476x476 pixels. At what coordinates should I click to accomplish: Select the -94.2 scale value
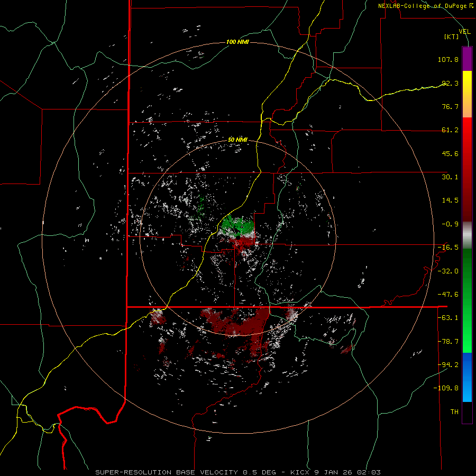click(x=448, y=365)
